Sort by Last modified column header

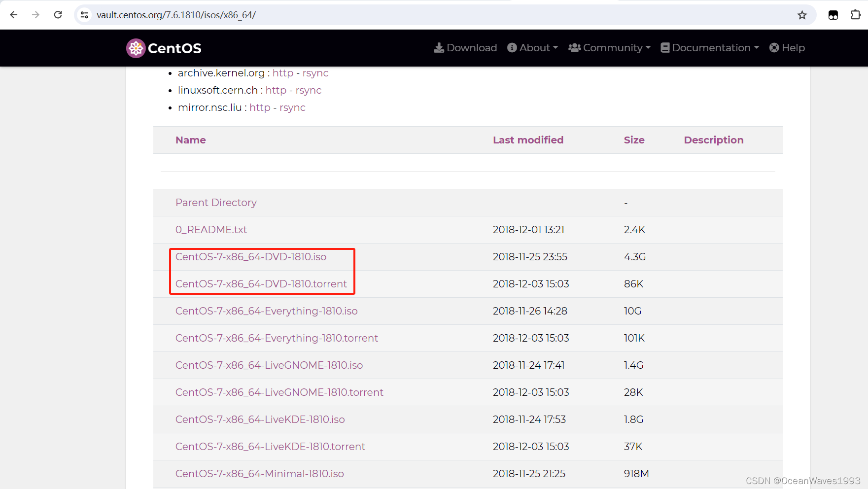[x=528, y=140]
